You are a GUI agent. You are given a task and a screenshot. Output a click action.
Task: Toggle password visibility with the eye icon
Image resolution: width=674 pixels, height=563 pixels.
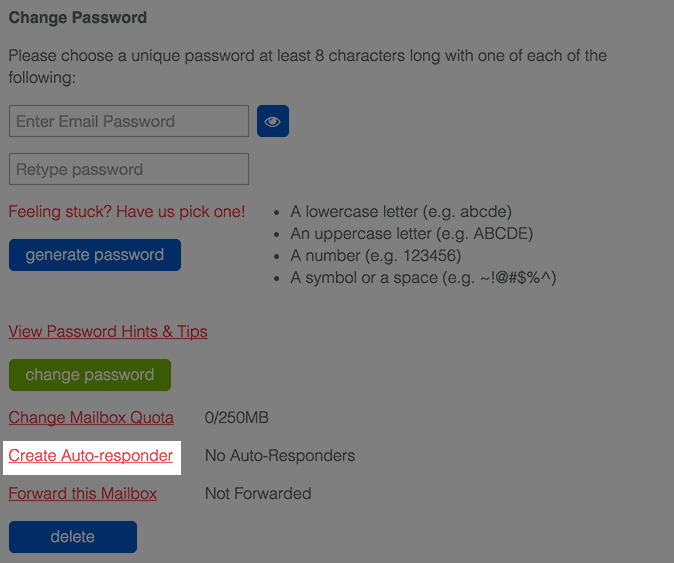pyautogui.click(x=273, y=122)
